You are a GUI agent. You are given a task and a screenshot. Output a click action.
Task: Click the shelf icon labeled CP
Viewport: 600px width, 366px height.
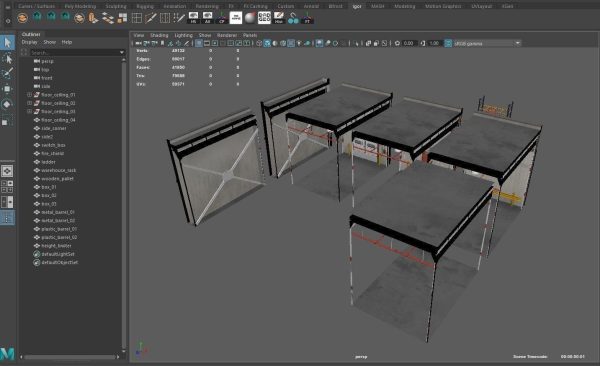point(222,18)
